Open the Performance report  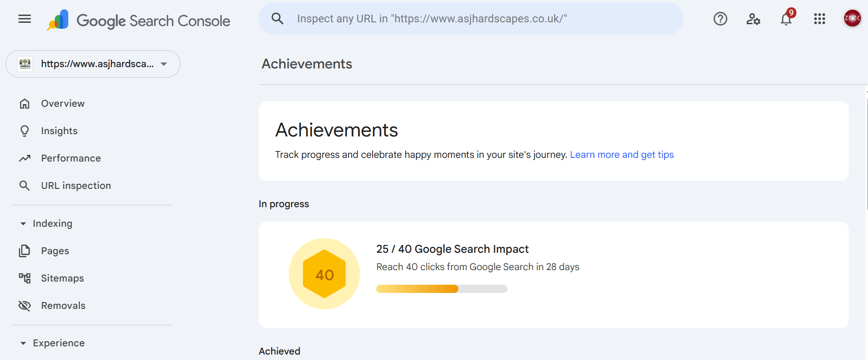tap(71, 158)
